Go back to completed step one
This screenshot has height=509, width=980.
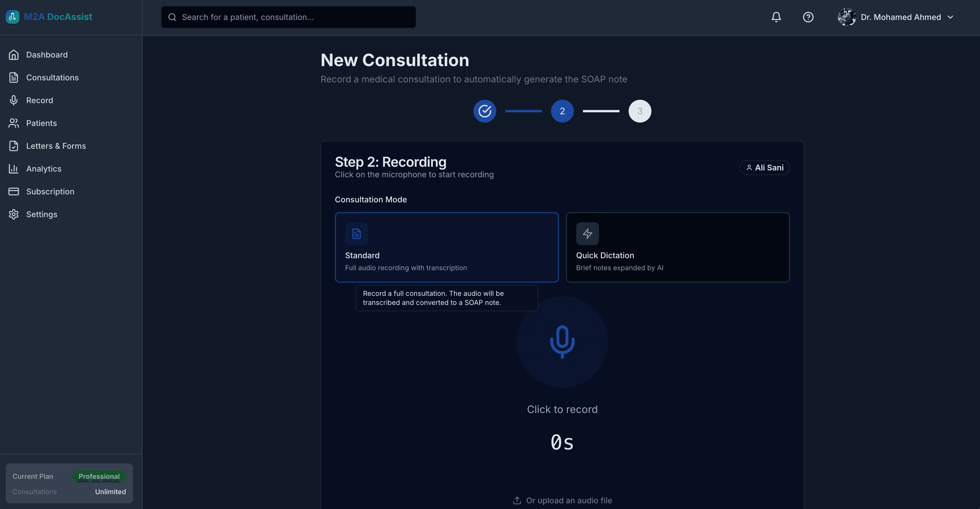[485, 111]
